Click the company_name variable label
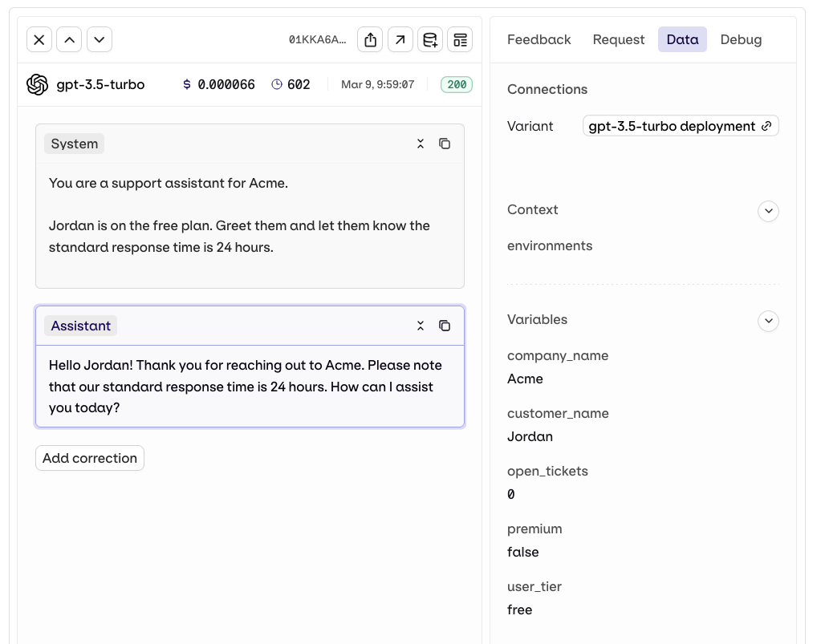This screenshot has width=817, height=644. click(x=558, y=355)
